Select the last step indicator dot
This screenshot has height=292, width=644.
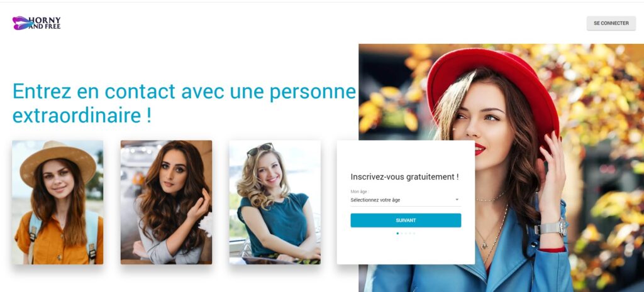[x=414, y=234]
